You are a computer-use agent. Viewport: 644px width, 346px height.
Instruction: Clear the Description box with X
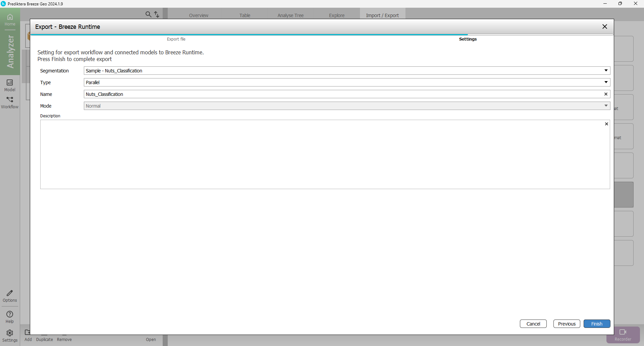pyautogui.click(x=606, y=124)
